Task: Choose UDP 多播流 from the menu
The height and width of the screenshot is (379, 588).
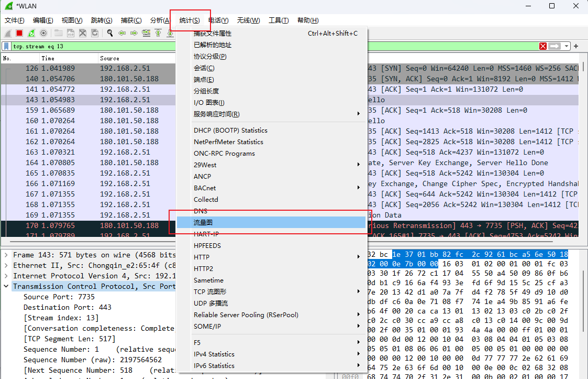Action: [x=272, y=303]
